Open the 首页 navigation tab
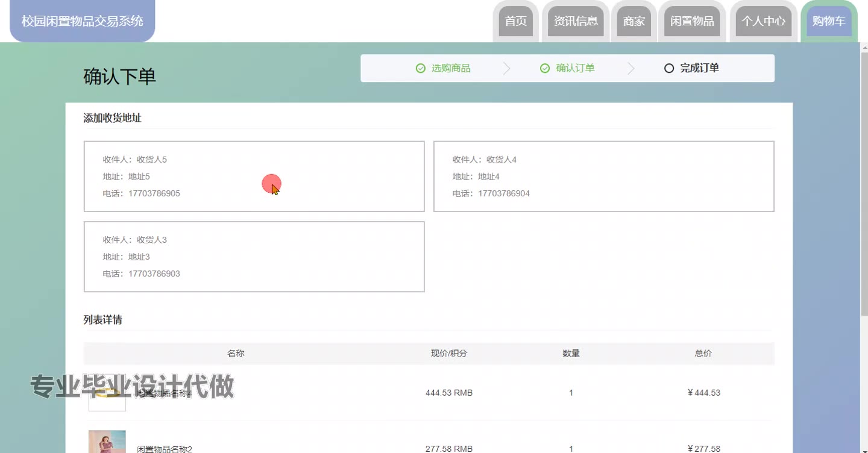Image resolution: width=868 pixels, height=453 pixels. click(x=515, y=21)
